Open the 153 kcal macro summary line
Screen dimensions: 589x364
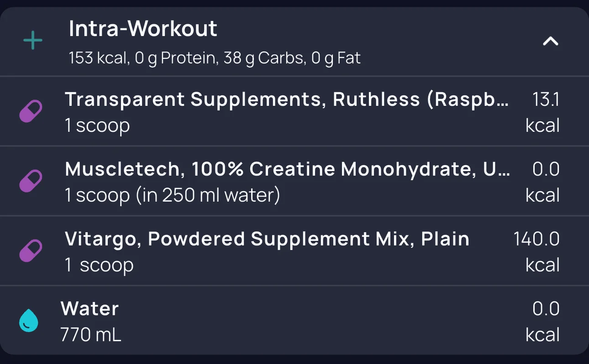[x=215, y=58]
